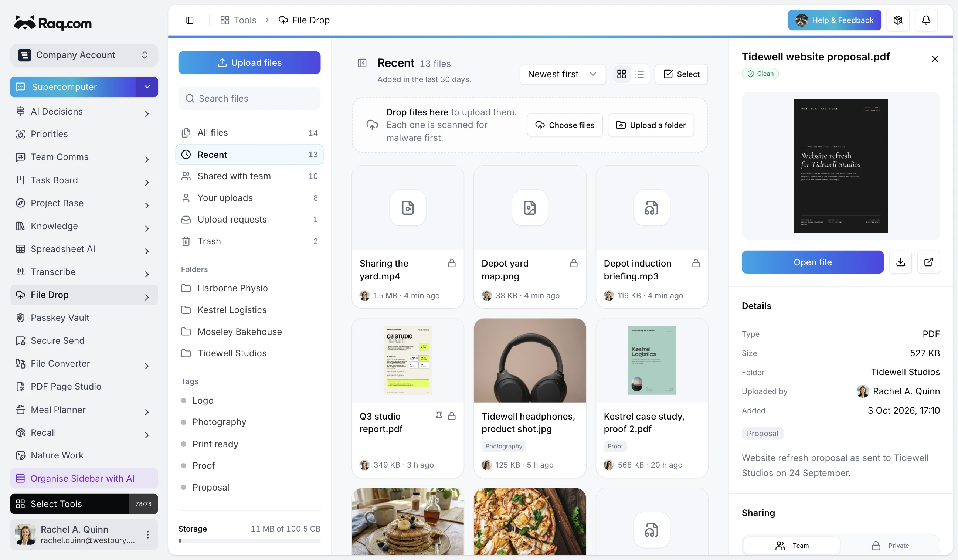
Task: Download Tidewell website proposal.pdf
Action: tap(900, 262)
